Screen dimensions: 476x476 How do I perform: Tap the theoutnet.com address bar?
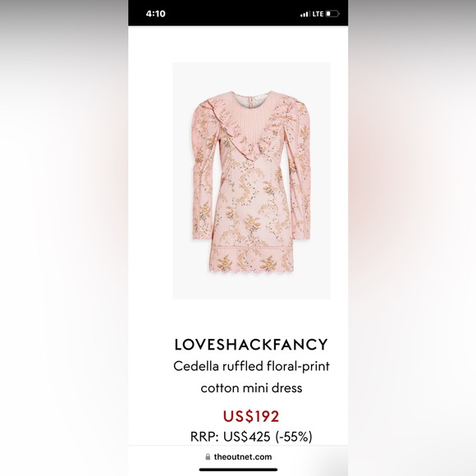pyautogui.click(x=238, y=457)
